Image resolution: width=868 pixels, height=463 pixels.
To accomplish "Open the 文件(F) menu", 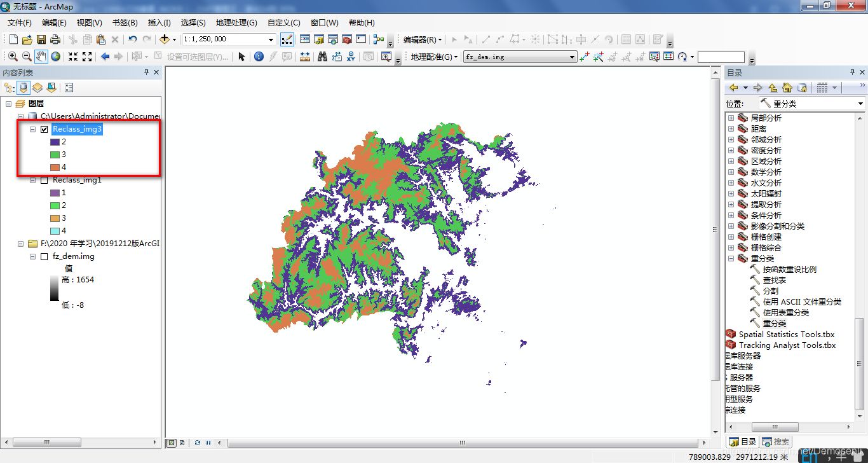I will coord(20,23).
